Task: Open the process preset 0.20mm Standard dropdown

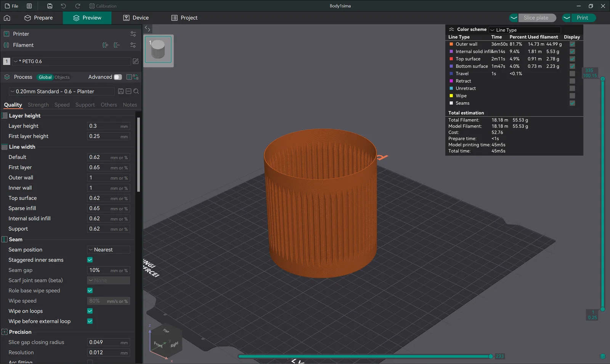Action: (62, 91)
